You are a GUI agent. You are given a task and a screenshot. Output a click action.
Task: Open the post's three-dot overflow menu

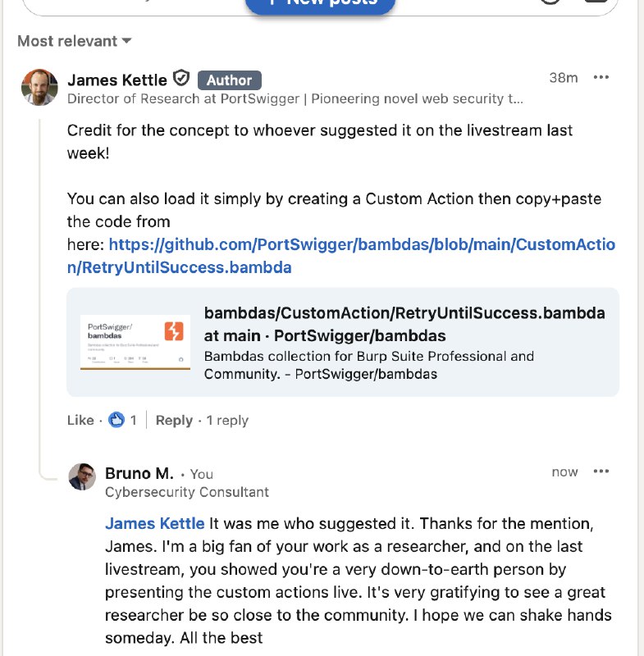pos(602,77)
